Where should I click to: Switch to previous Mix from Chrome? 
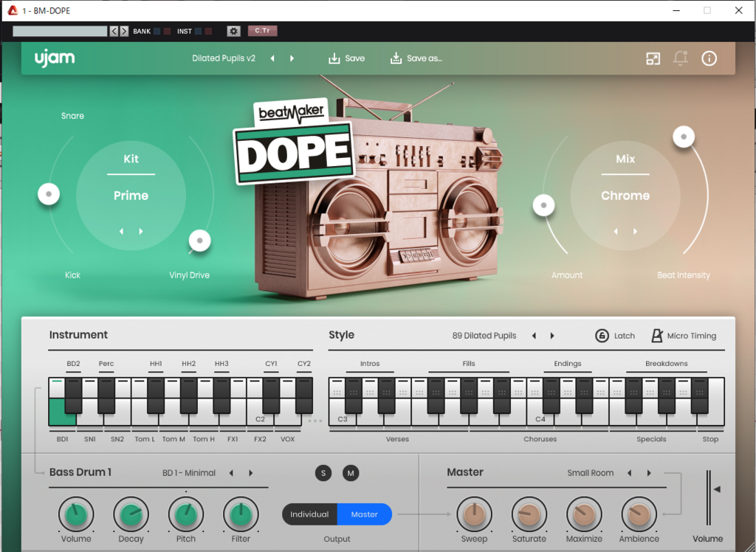[x=616, y=232]
